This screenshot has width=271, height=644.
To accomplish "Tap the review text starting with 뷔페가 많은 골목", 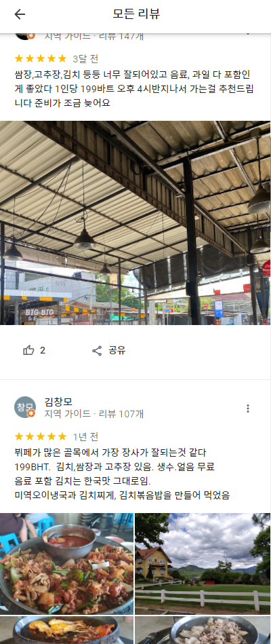I will [122, 474].
